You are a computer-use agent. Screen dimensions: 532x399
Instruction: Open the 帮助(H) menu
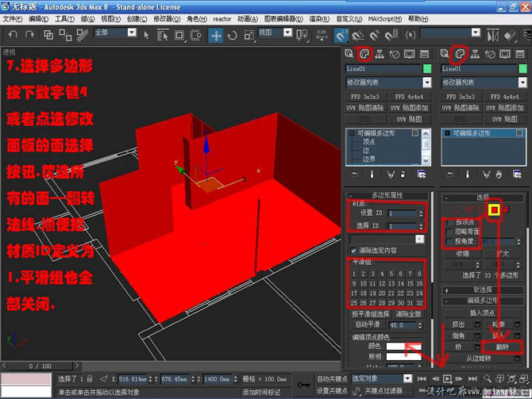pyautogui.click(x=418, y=19)
